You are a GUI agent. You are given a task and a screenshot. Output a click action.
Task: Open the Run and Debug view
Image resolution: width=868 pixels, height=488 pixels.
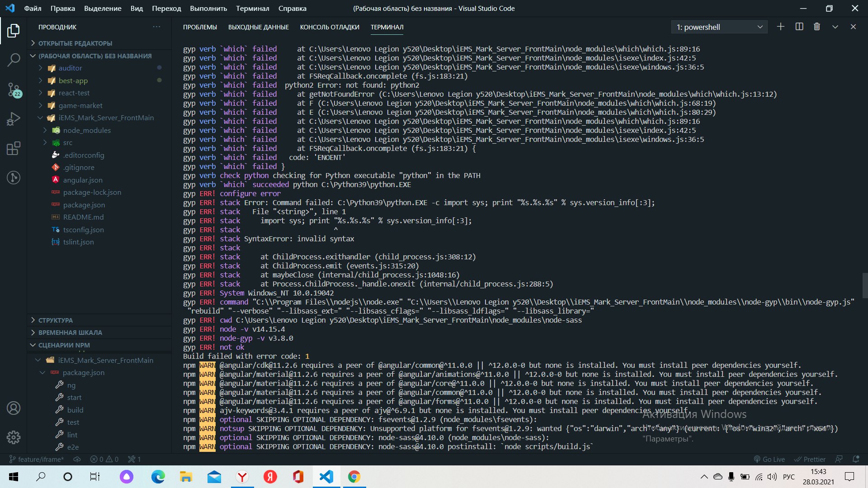tap(14, 119)
